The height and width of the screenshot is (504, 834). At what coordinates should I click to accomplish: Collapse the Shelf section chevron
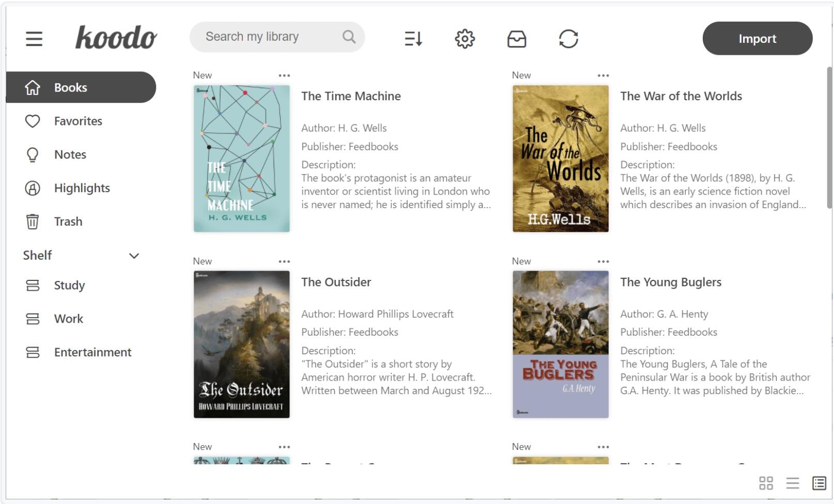pyautogui.click(x=133, y=256)
